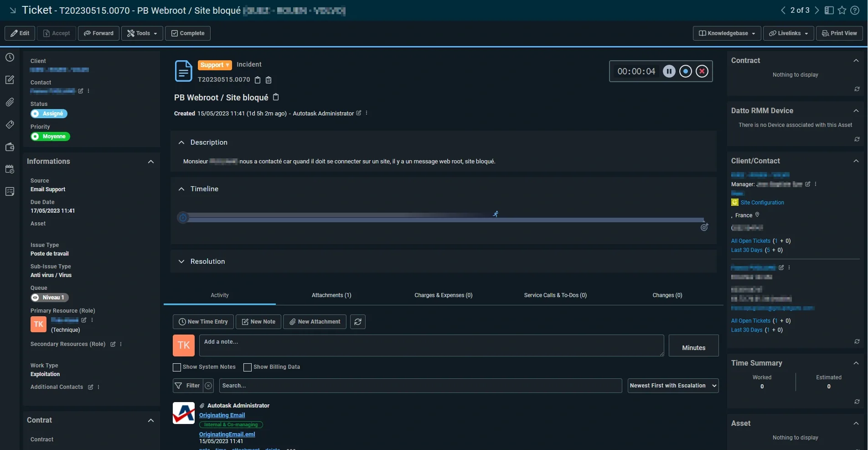
Task: Bookmark this ticket with the star icon
Action: point(842,10)
